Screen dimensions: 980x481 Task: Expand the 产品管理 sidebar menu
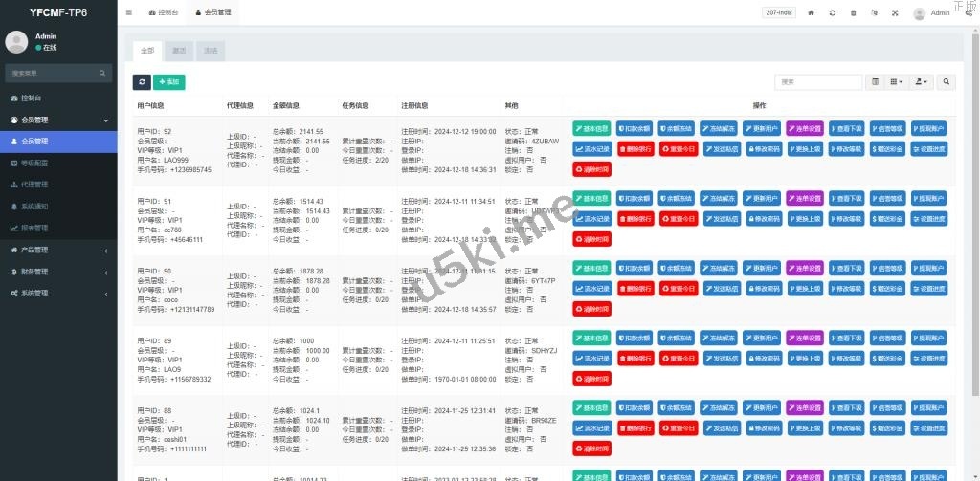click(x=57, y=250)
